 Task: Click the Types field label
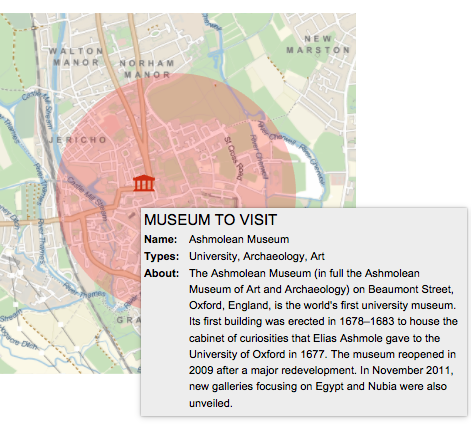[x=162, y=256]
